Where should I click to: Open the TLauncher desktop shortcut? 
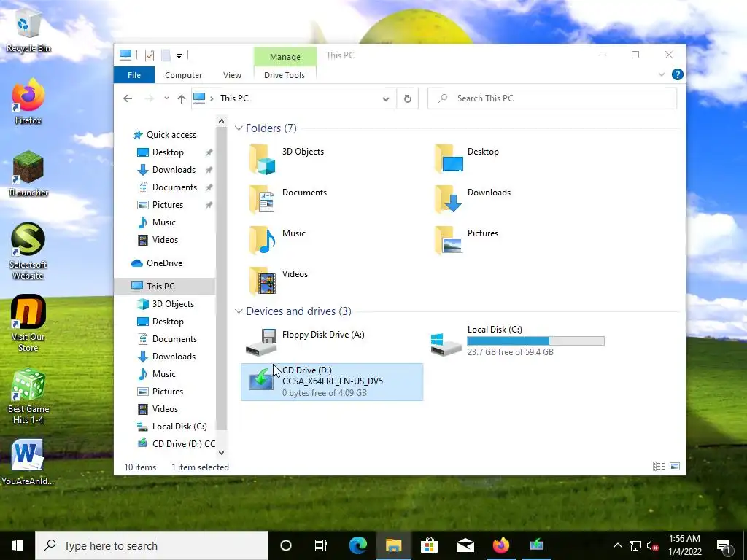coord(28,174)
